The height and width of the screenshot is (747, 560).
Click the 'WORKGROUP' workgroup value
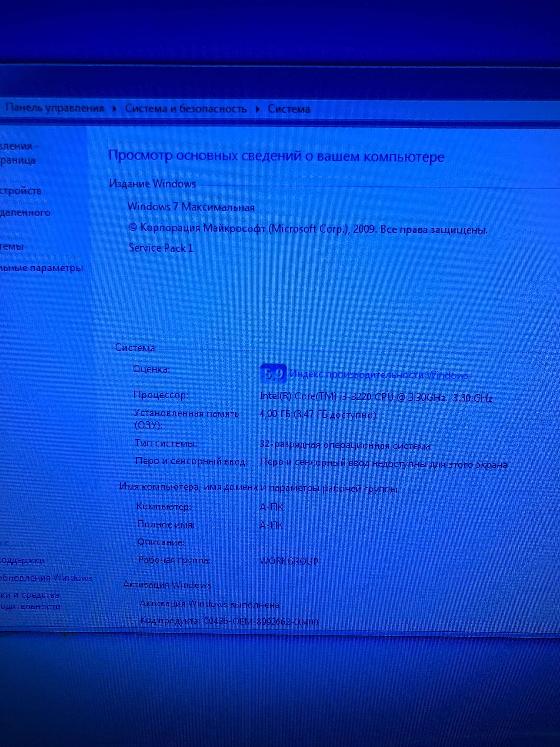pos(289,561)
